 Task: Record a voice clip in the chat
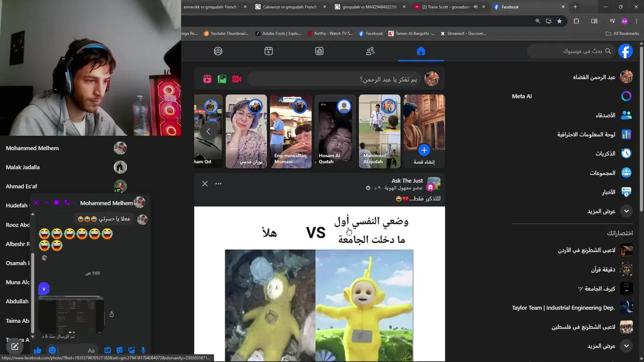[x=143, y=350]
